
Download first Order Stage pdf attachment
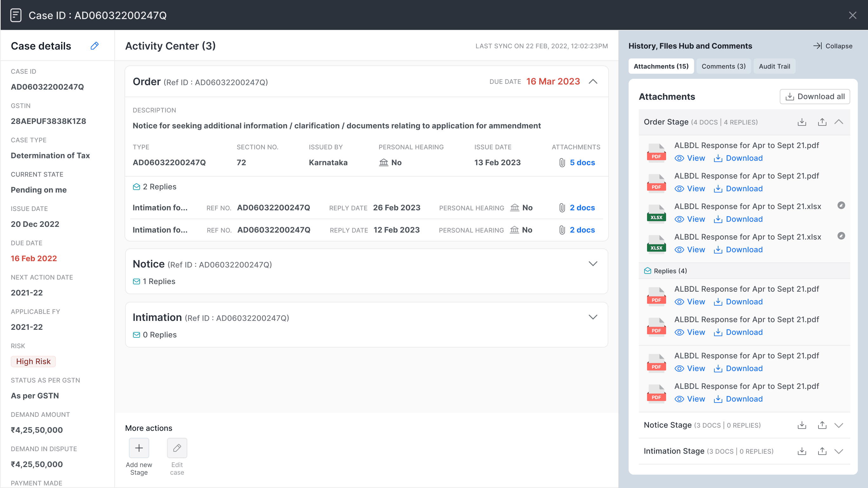pyautogui.click(x=738, y=158)
